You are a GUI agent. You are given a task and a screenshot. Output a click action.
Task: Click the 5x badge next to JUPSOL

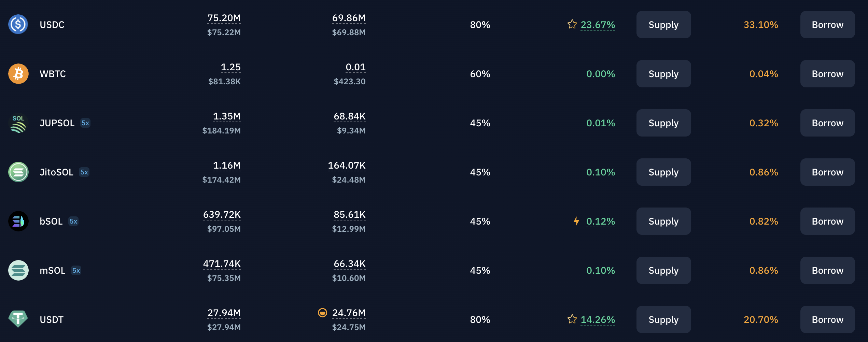click(85, 123)
